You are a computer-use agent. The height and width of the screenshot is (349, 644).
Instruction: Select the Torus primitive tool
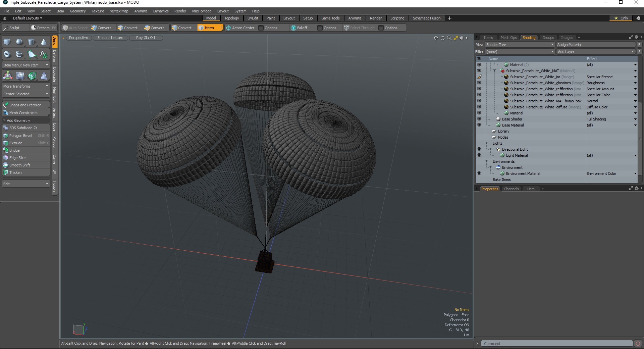click(x=7, y=54)
